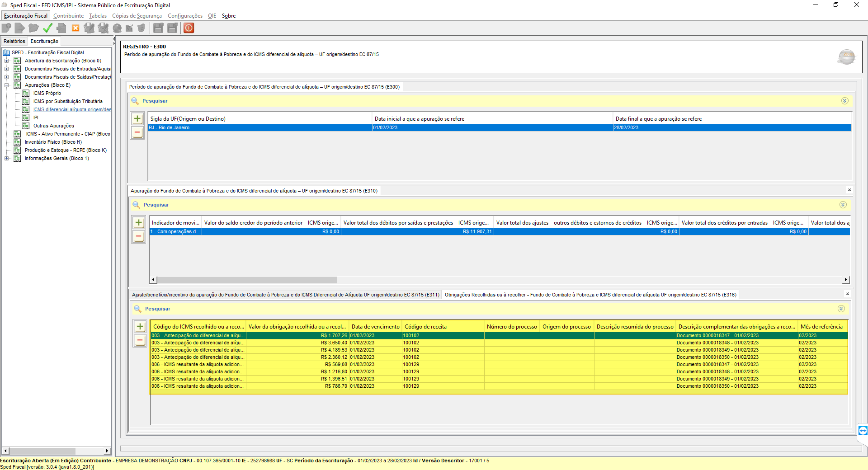This screenshot has width=868, height=470.
Task: Expand Abertura da Escrituração (Bloco 0) node
Action: 6,61
